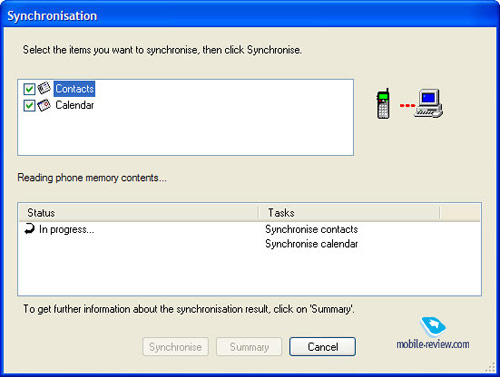
Task: Select the Synchronise calendar task row
Action: 311,244
